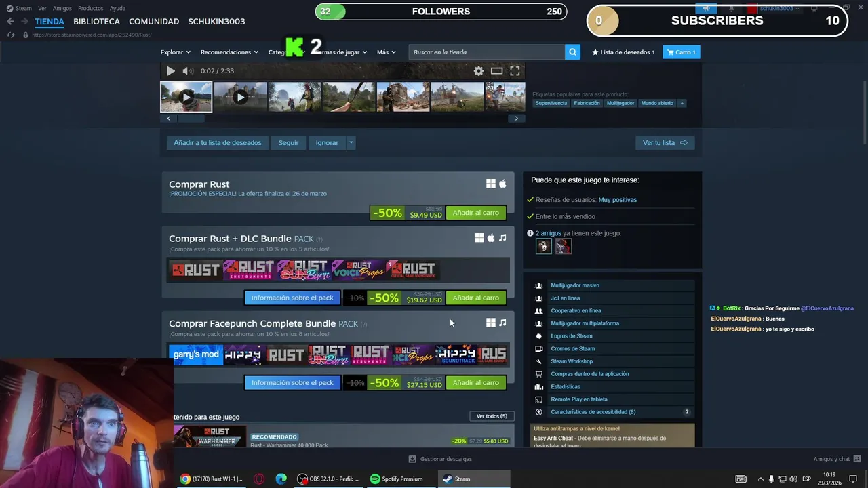868x488 pixels.
Task: Open the Ayuda menu
Action: click(117, 8)
